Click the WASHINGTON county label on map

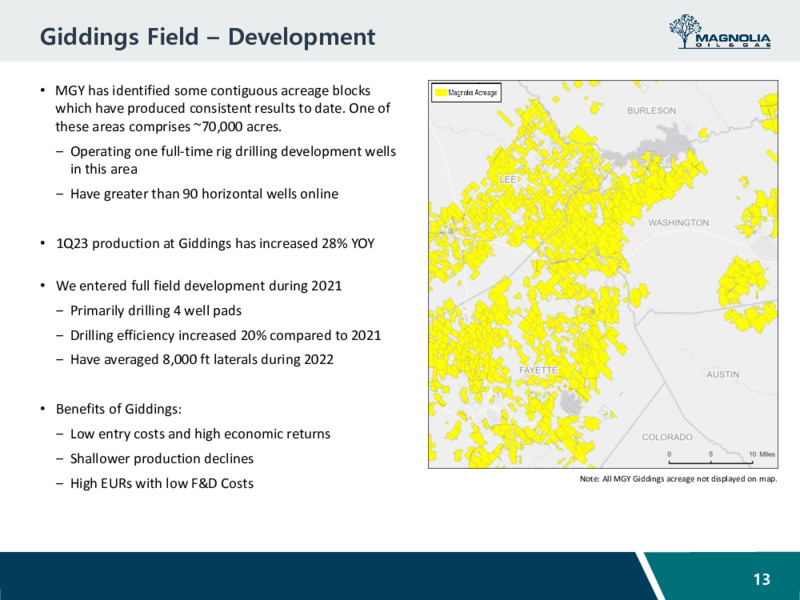click(x=678, y=223)
